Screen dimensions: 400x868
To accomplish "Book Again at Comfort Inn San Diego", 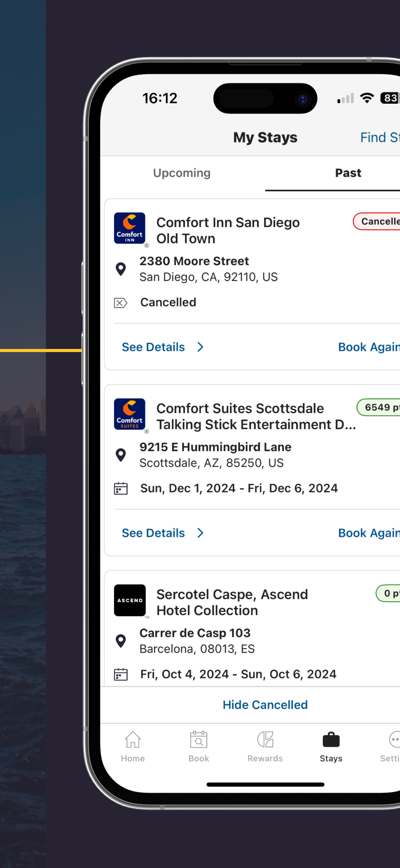I will pos(369,347).
